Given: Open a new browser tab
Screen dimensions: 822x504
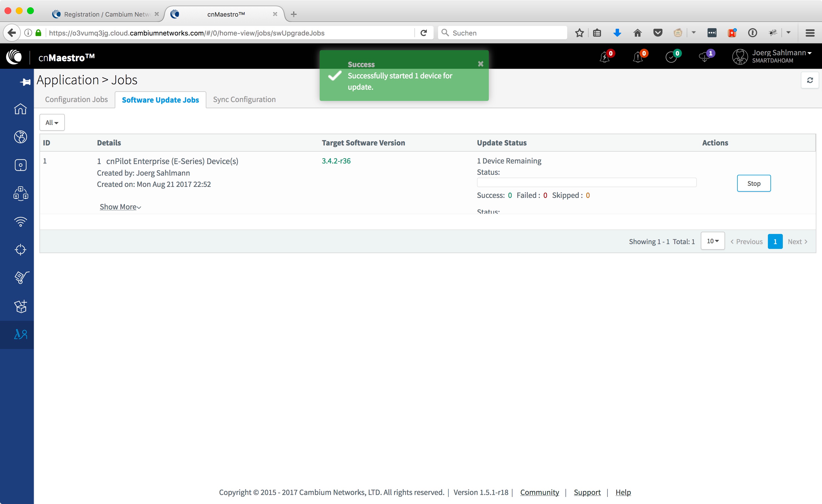Looking at the screenshot, I should (293, 14).
